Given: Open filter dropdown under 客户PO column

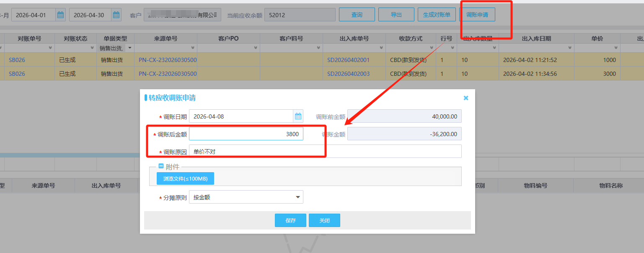Looking at the screenshot, I should click(x=256, y=48).
